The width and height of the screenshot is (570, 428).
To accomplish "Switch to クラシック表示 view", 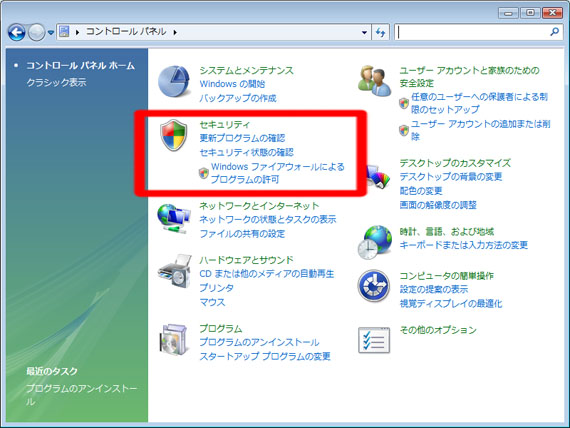I will (x=56, y=83).
